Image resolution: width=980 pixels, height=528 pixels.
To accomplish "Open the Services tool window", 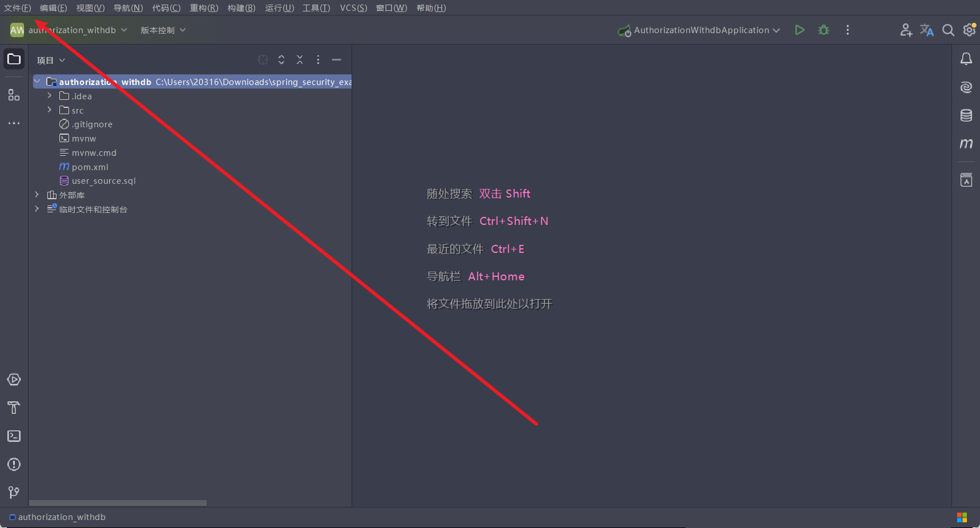I will (x=13, y=379).
